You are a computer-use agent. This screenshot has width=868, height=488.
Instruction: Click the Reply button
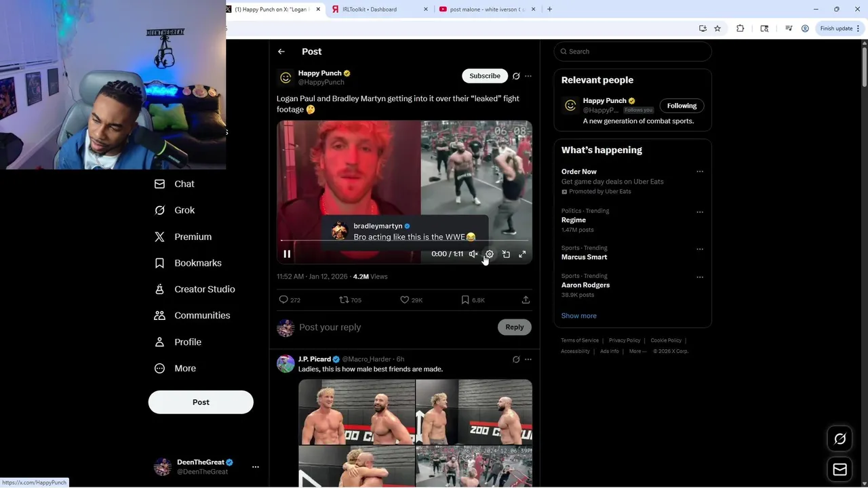point(515,327)
